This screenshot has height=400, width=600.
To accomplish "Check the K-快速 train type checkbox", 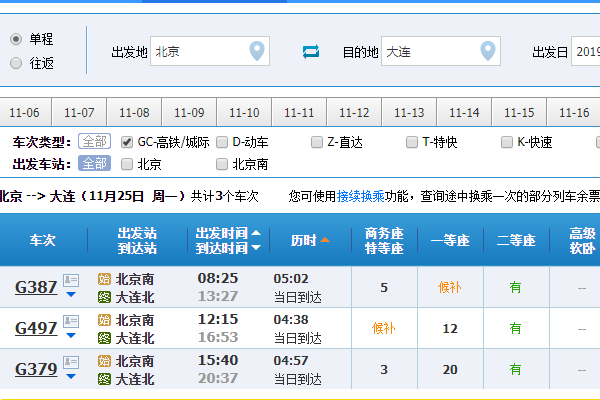I will tap(507, 142).
